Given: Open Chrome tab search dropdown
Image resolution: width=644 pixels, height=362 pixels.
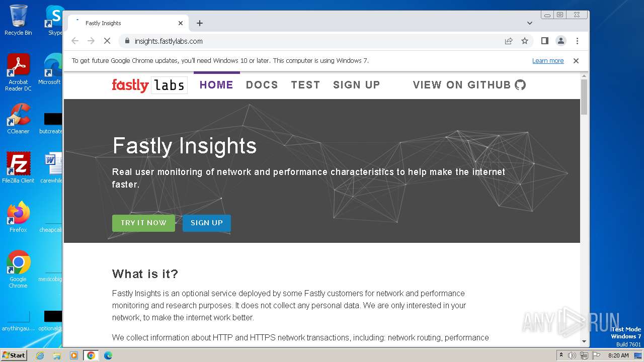Looking at the screenshot, I should click(x=530, y=23).
